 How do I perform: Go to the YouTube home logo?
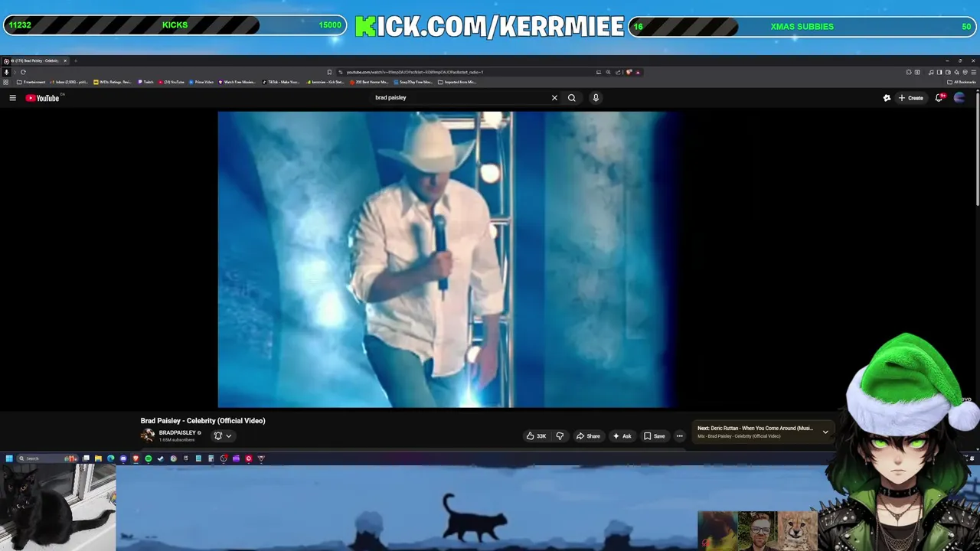tap(42, 98)
